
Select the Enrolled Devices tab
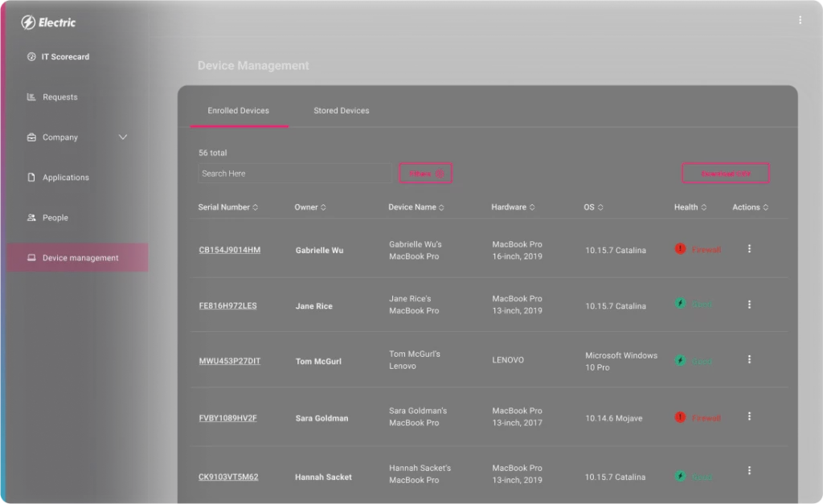[x=239, y=110]
